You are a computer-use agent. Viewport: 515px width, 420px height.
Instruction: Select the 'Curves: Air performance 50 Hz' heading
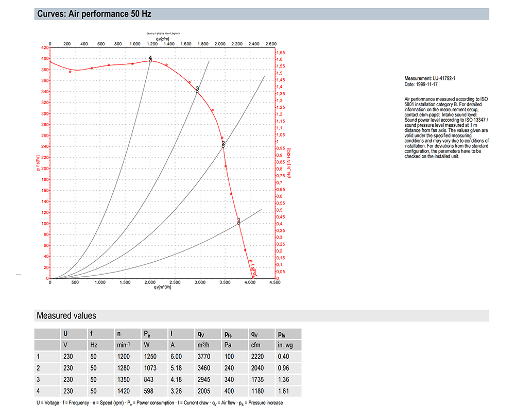click(x=94, y=14)
